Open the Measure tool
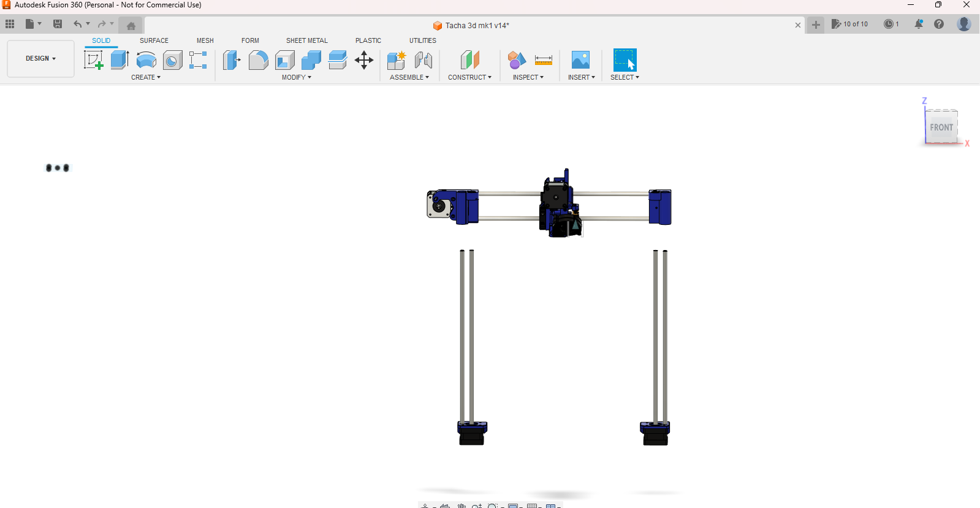Screen dimensions: 980x508 (x=543, y=60)
